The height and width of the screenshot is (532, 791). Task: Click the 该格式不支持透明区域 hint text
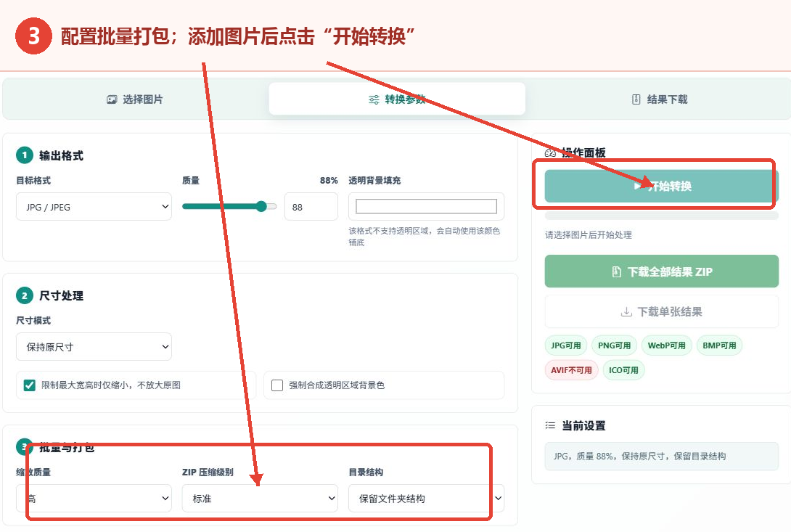[x=425, y=236]
